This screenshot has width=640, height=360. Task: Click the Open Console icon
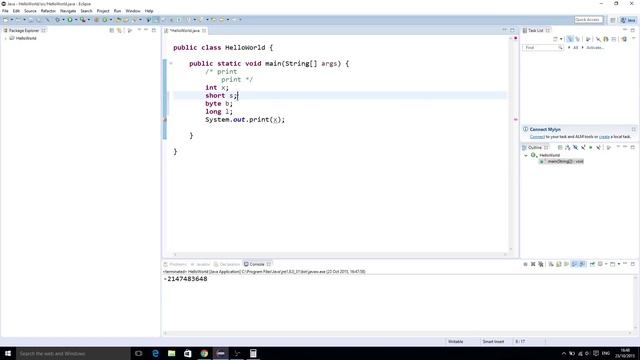tap(612, 264)
